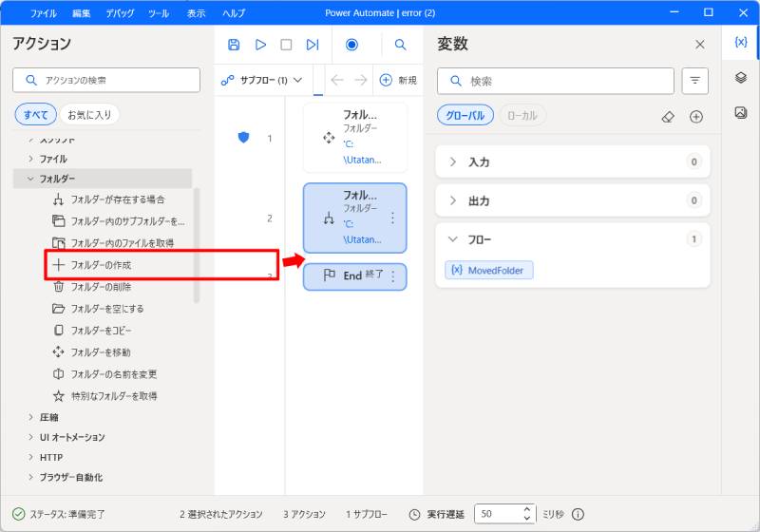Open the 表示 menu

click(x=197, y=13)
